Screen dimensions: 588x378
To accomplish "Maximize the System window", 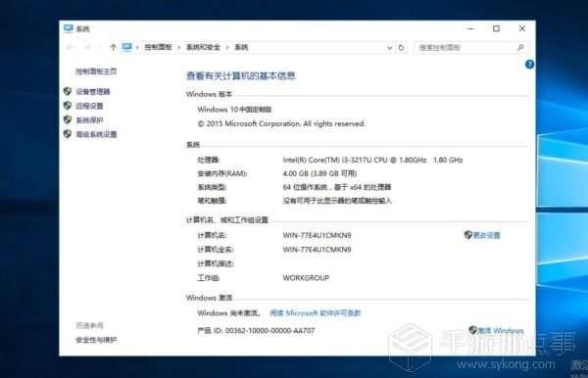I will [x=496, y=28].
